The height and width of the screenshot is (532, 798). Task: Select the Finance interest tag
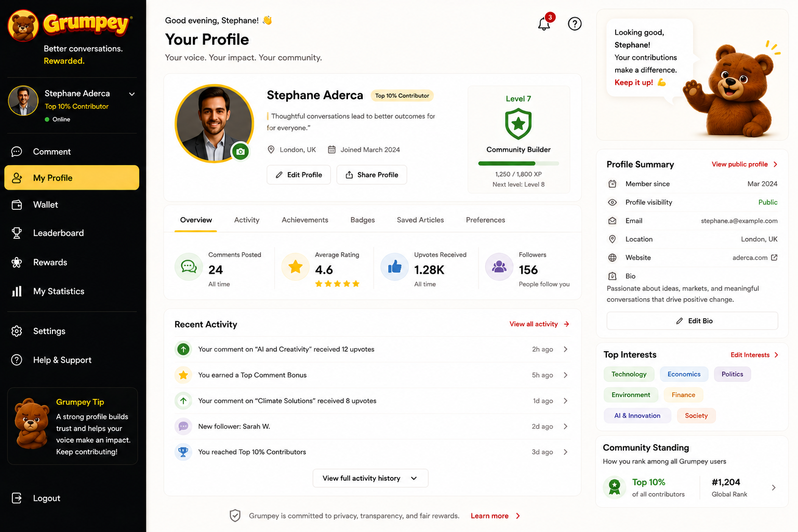tap(683, 395)
